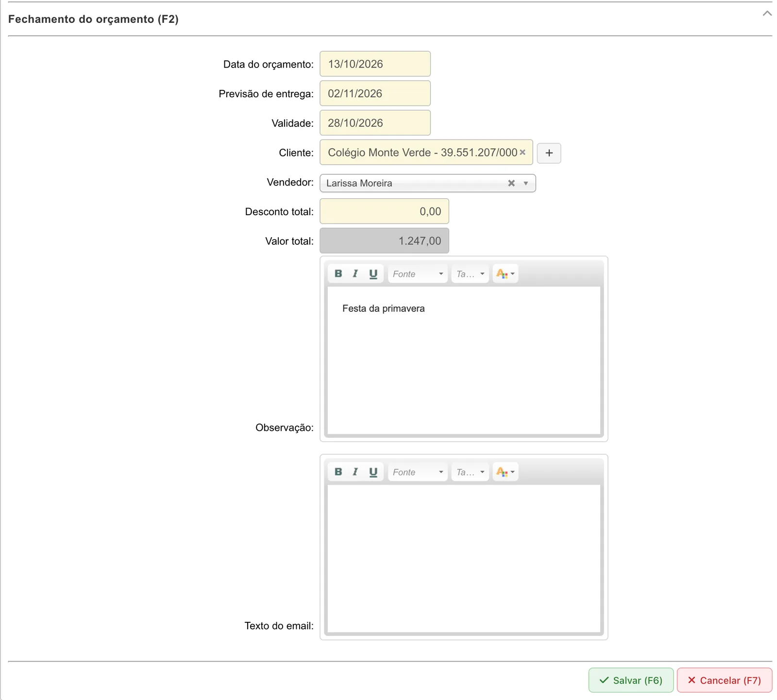Toggle bold in Texto do email editor
The width and height of the screenshot is (777, 700).
tap(338, 472)
